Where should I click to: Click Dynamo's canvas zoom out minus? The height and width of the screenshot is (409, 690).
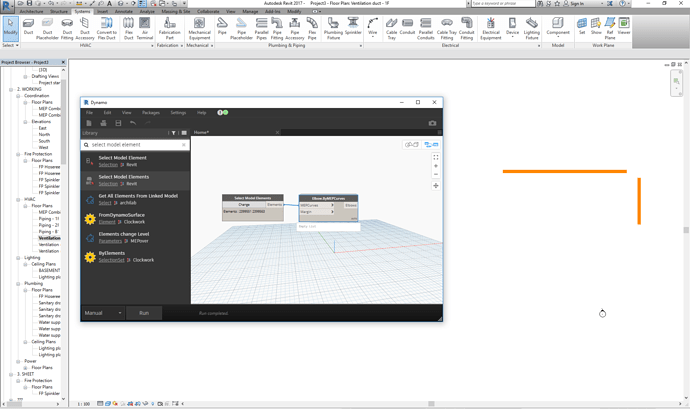pos(436,174)
